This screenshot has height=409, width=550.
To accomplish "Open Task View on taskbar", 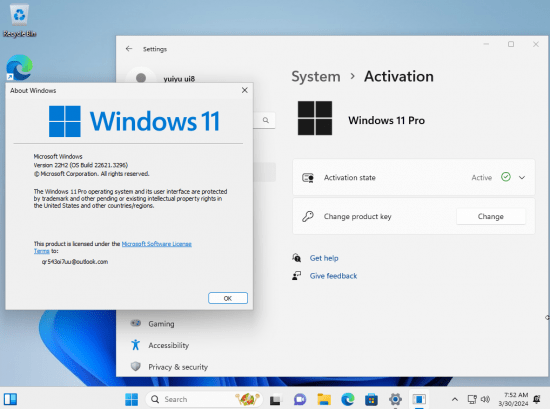I will click(x=275, y=400).
